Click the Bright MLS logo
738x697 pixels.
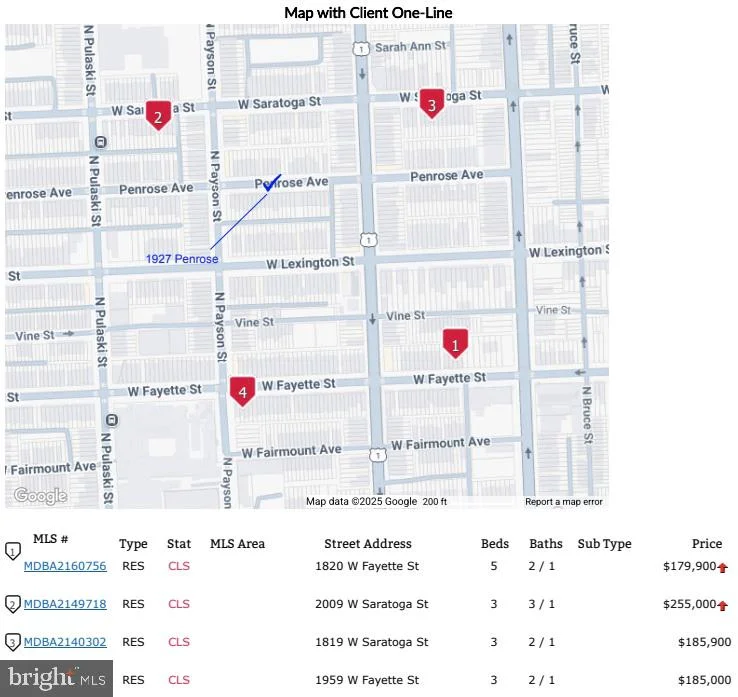click(x=56, y=678)
